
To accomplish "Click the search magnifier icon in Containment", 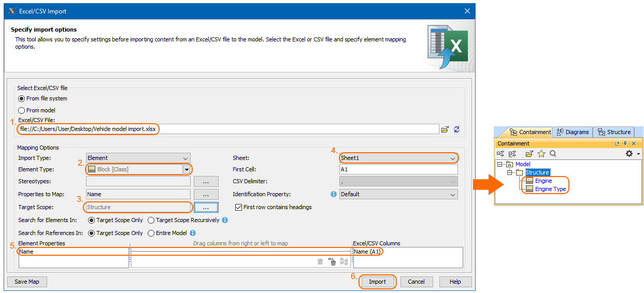I will pos(553,154).
